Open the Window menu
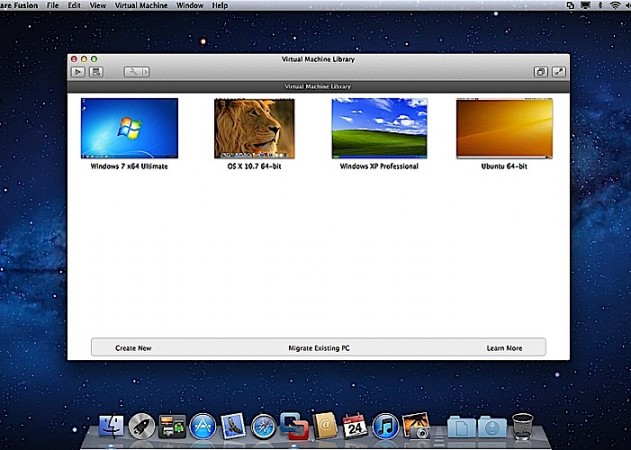This screenshot has height=450, width=631. (x=189, y=6)
